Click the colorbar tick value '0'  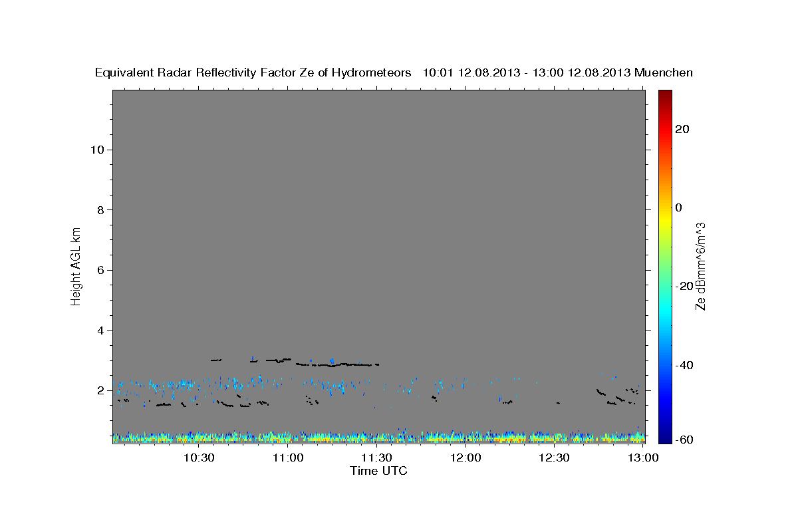coord(679,207)
